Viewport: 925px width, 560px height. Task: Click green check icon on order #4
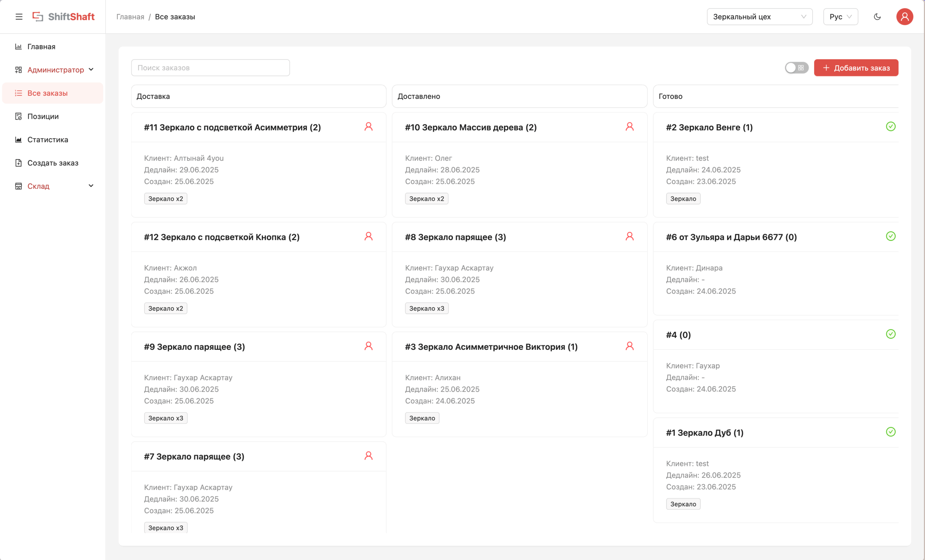[x=890, y=334]
